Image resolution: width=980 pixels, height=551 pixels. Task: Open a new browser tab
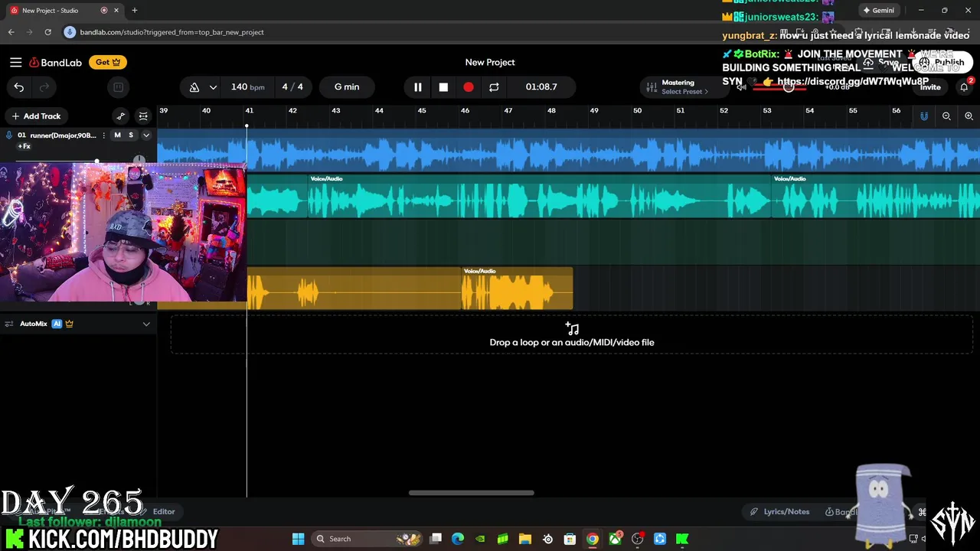134,10
